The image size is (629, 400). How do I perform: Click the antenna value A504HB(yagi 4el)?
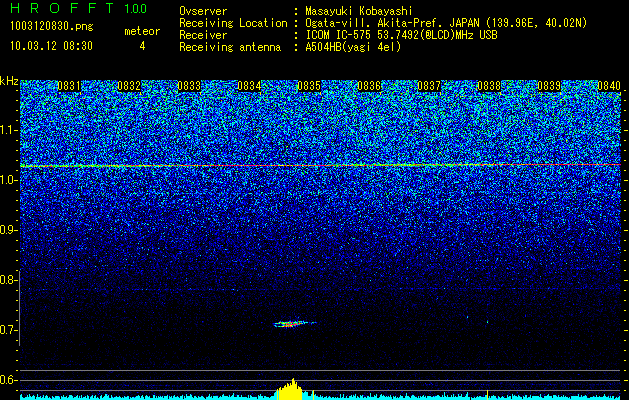[353, 47]
